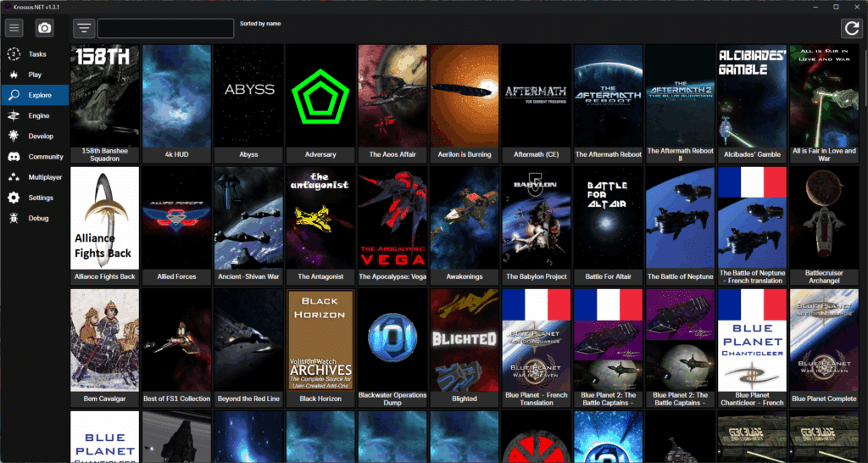The width and height of the screenshot is (868, 463).
Task: Click the refresh icon in top-right corner
Action: [x=850, y=28]
